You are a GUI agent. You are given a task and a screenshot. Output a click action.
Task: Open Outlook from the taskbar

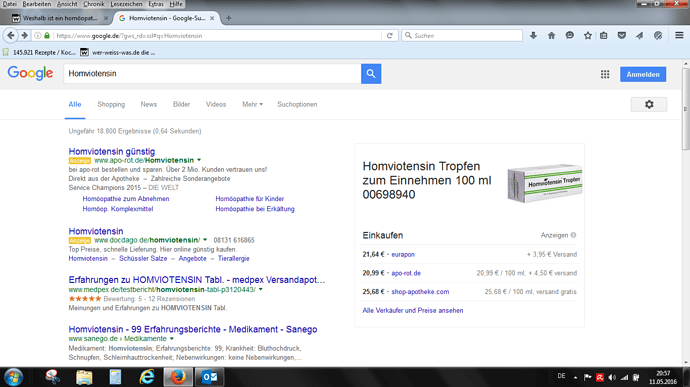[x=209, y=377]
